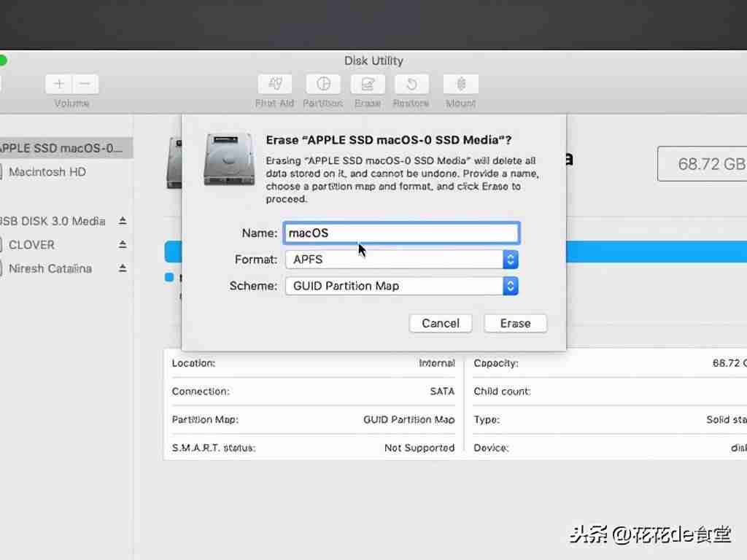The image size is (747, 560).
Task: Confirm with the Erase button in the dialog
Action: [516, 323]
